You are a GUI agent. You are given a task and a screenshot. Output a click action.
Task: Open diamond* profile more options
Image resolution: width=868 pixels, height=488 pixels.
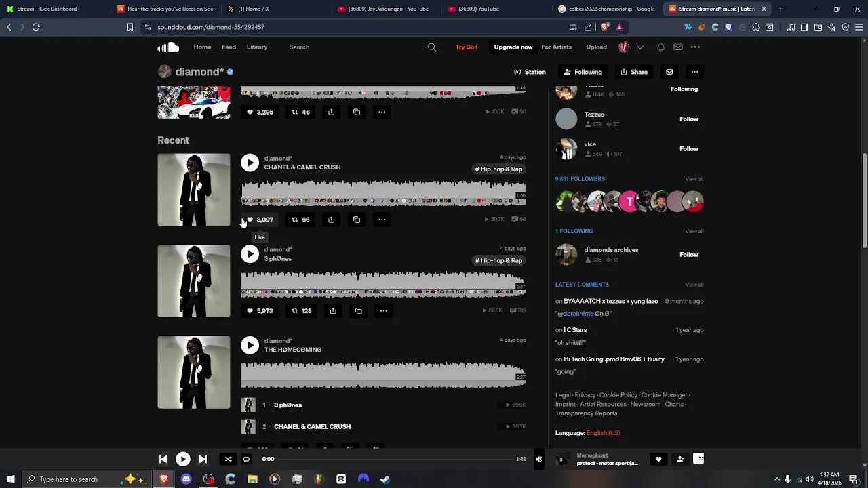click(694, 72)
